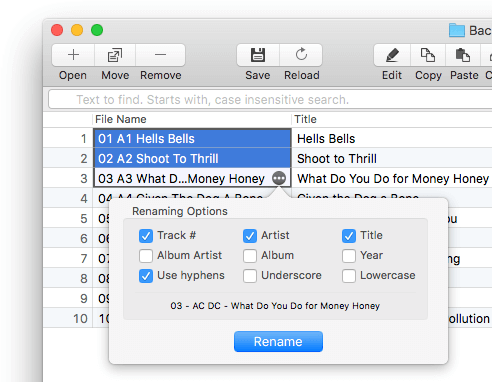Uncheck the Artist checkbox

[250, 236]
